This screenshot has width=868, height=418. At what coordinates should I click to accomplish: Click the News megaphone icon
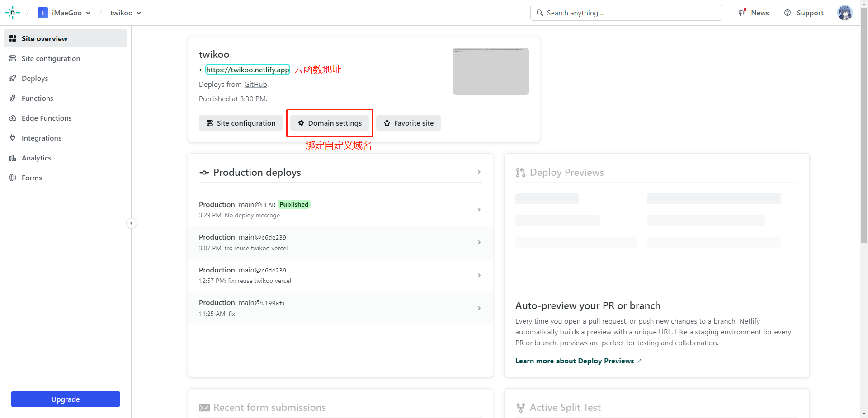742,13
